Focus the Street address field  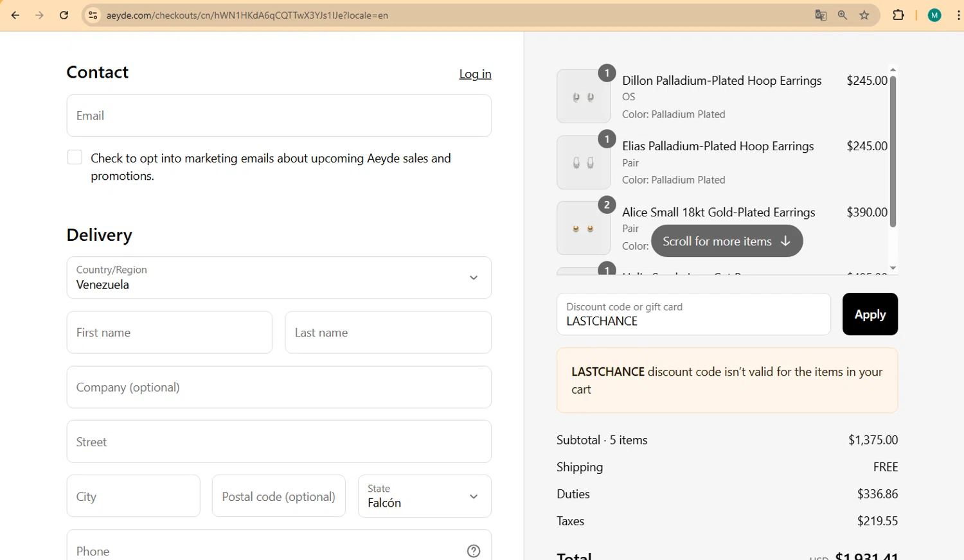coord(279,442)
